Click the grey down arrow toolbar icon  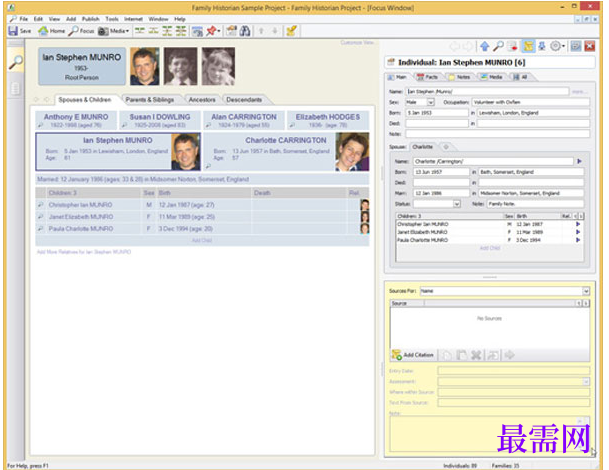coord(275,31)
